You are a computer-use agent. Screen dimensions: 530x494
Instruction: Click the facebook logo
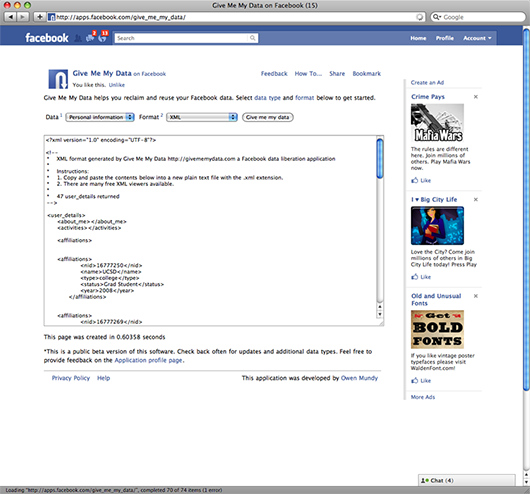coord(47,38)
